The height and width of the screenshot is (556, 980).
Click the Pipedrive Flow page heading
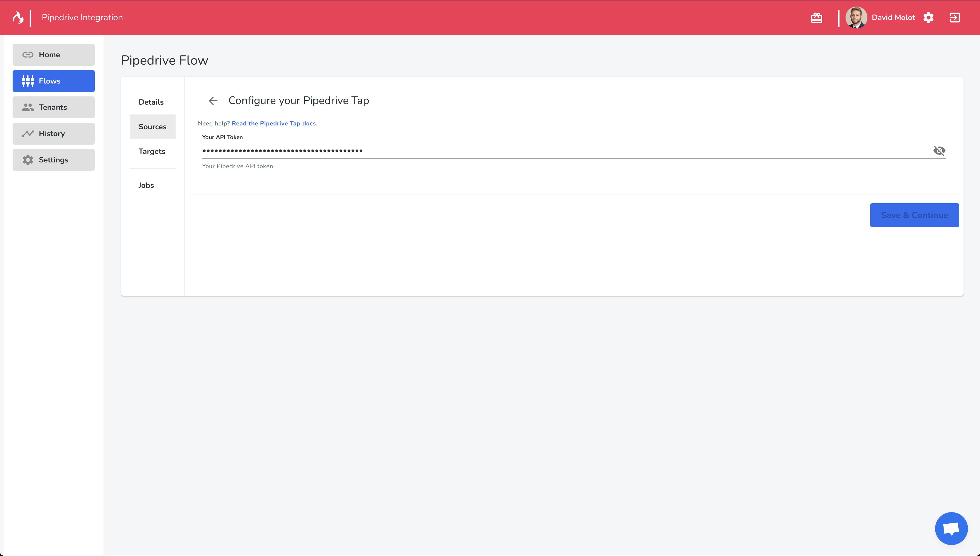click(x=165, y=60)
